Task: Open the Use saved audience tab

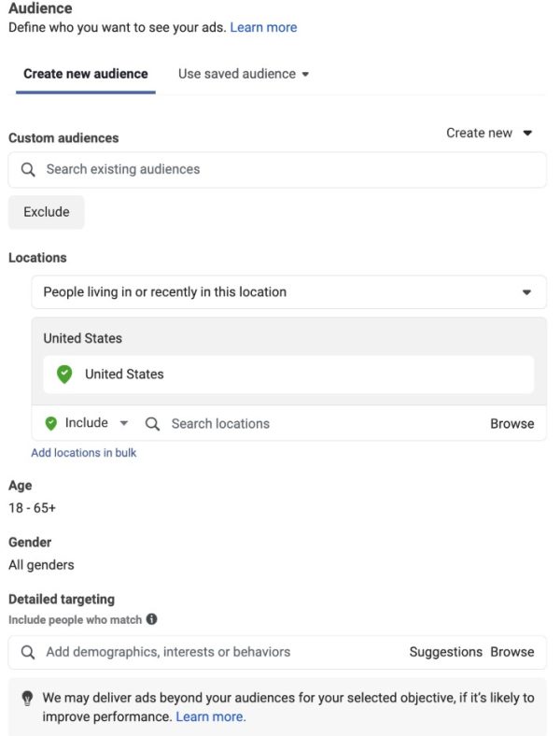Action: (244, 74)
